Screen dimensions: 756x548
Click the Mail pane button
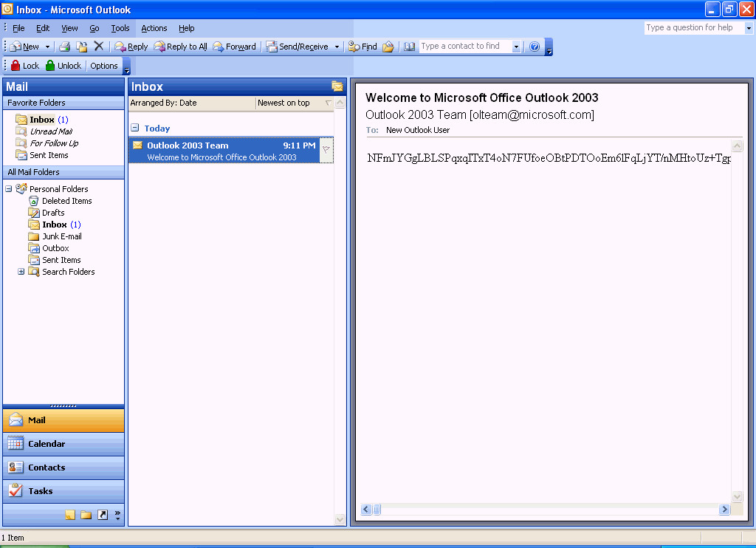point(63,420)
